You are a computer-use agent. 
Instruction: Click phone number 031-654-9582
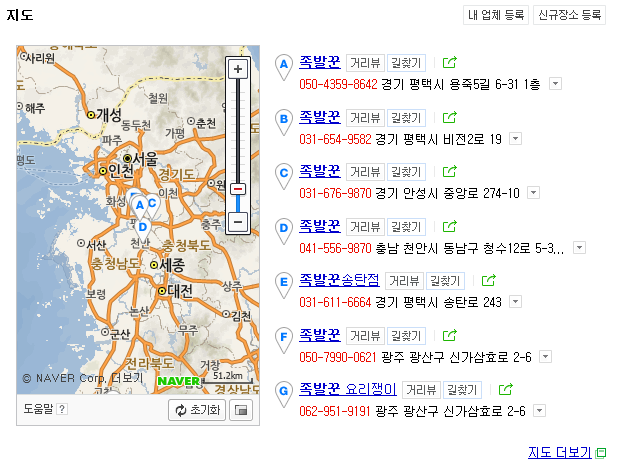[335, 139]
